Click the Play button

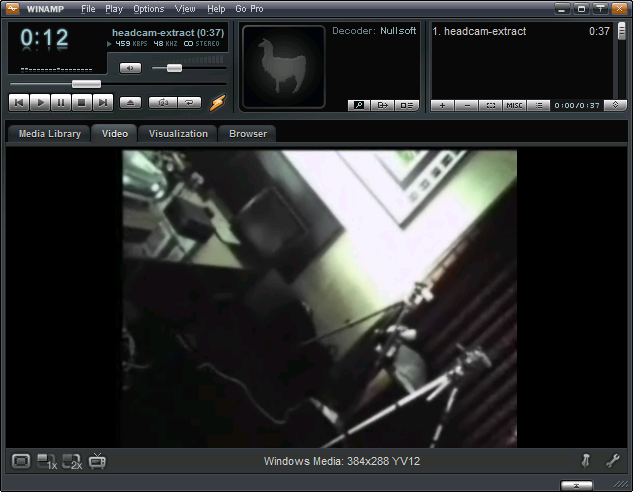[40, 103]
